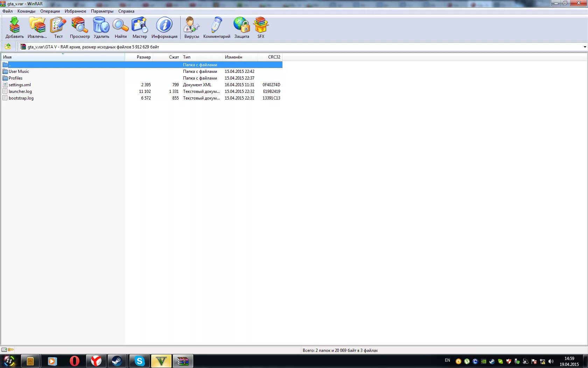Click the EN language indicator

coord(447,360)
